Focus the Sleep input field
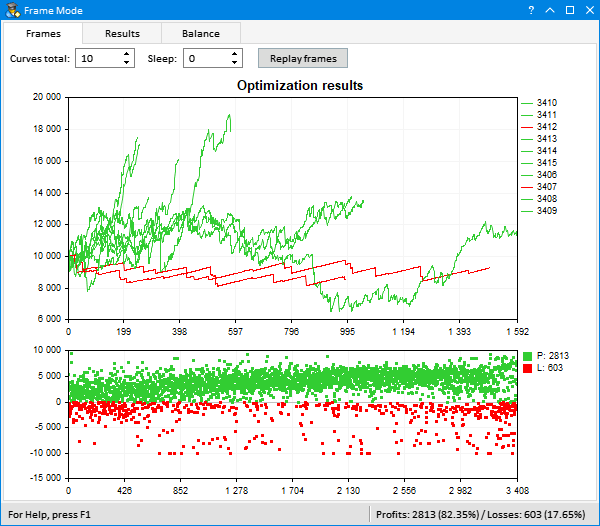The width and height of the screenshot is (600, 526). (x=207, y=58)
